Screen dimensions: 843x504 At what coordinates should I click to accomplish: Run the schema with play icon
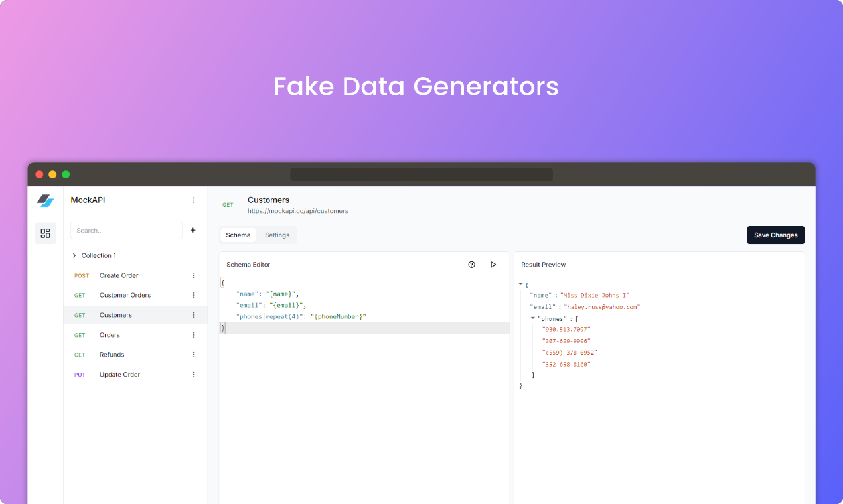[493, 264]
